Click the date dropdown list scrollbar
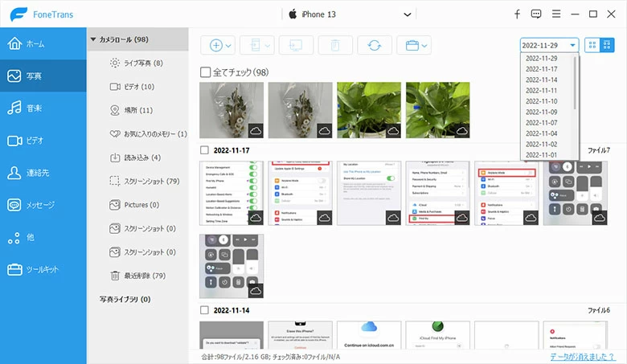This screenshot has height=364, width=627. tap(576, 96)
